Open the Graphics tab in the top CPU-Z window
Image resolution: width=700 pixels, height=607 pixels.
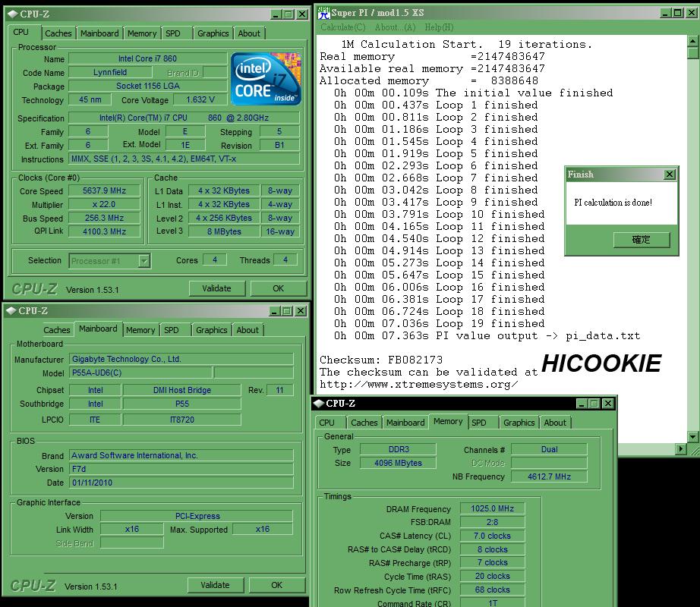[x=213, y=33]
